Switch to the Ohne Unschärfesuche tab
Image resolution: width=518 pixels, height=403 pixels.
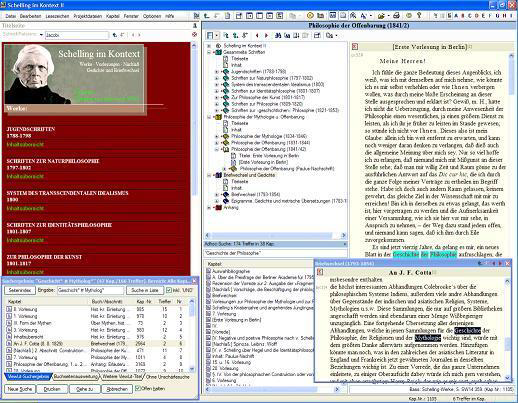coord(167,377)
